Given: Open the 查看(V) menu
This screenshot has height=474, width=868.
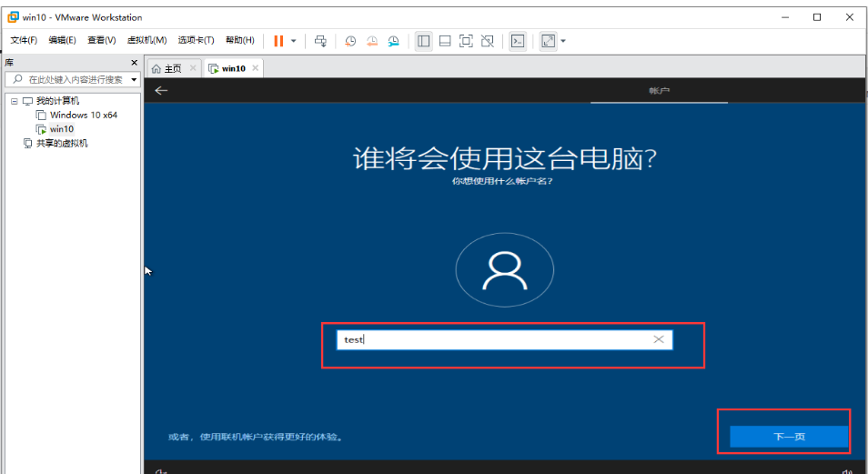Looking at the screenshot, I should [x=101, y=40].
